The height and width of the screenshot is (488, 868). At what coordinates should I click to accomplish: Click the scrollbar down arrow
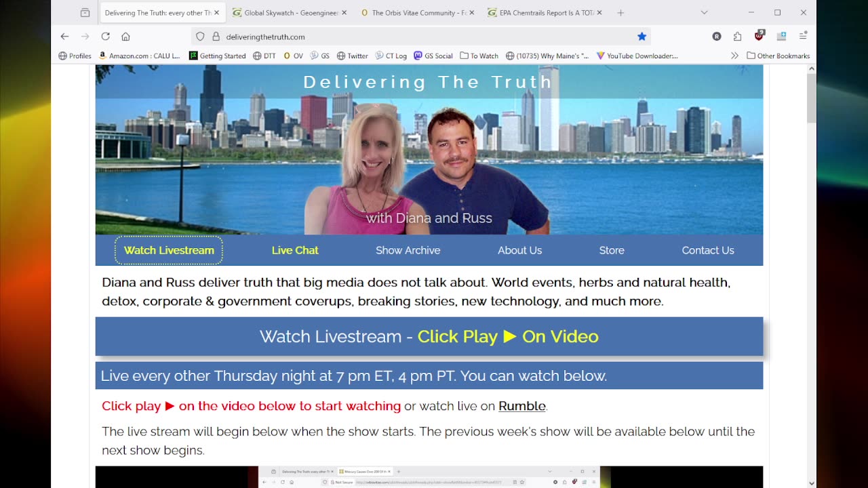(x=811, y=483)
